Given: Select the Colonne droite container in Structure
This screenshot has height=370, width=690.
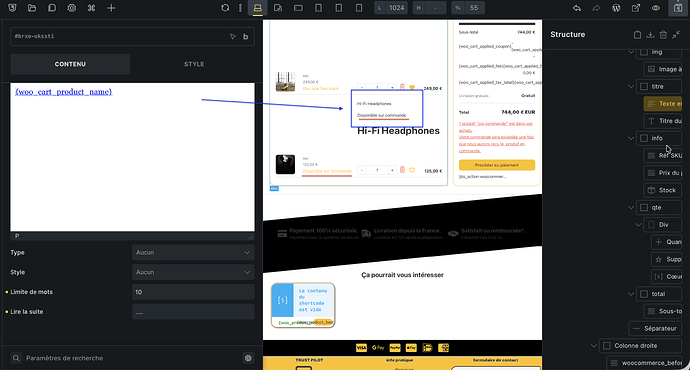Looking at the screenshot, I should pos(640,346).
